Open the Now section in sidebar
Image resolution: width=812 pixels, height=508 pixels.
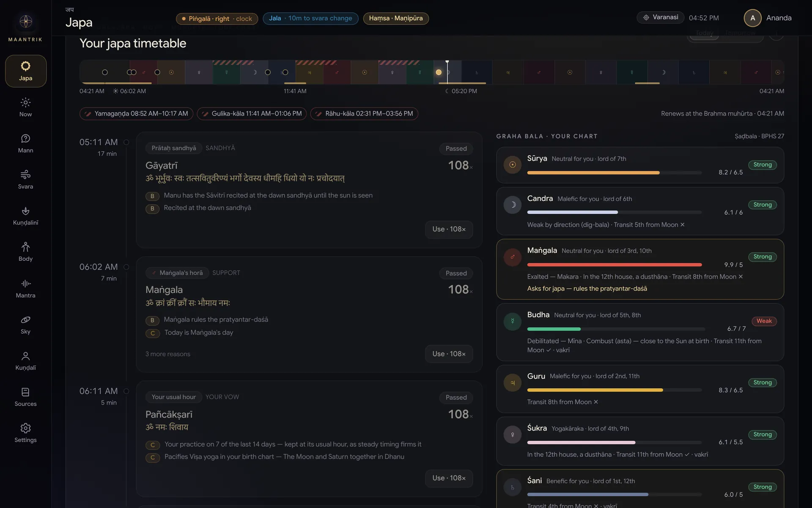(x=26, y=108)
